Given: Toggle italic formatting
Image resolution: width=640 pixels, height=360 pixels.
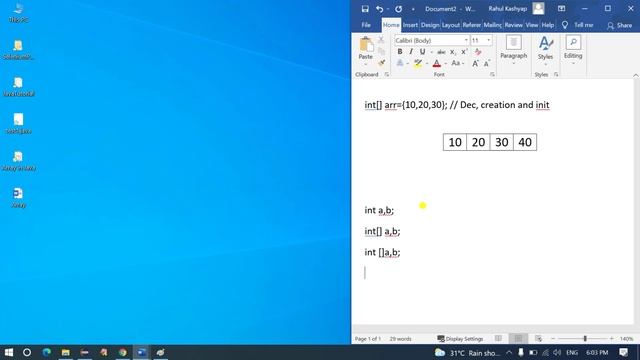Looking at the screenshot, I should (411, 52).
